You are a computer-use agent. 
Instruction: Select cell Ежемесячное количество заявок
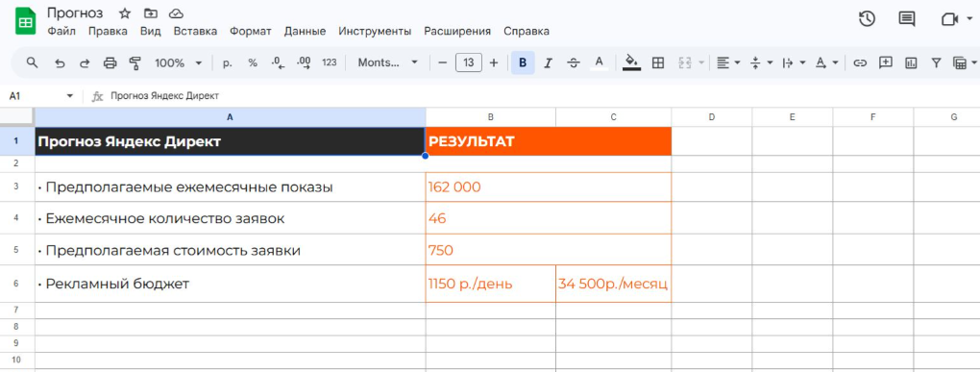pyautogui.click(x=230, y=218)
